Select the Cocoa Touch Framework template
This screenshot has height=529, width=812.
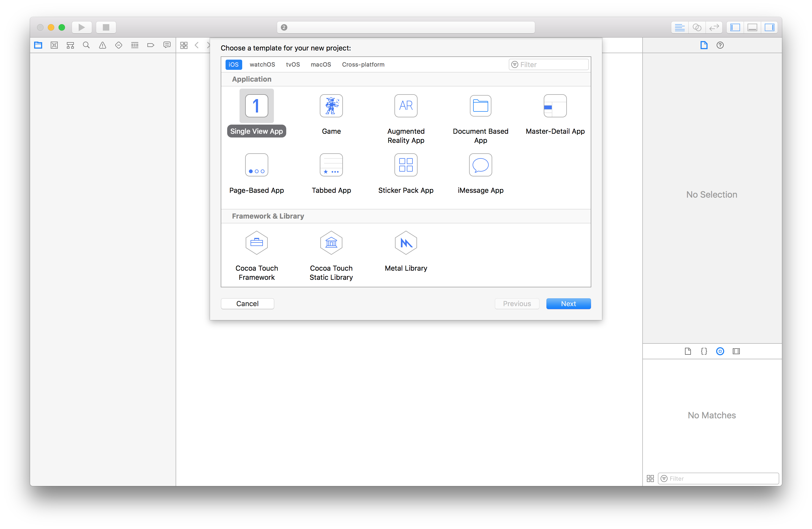(x=256, y=256)
